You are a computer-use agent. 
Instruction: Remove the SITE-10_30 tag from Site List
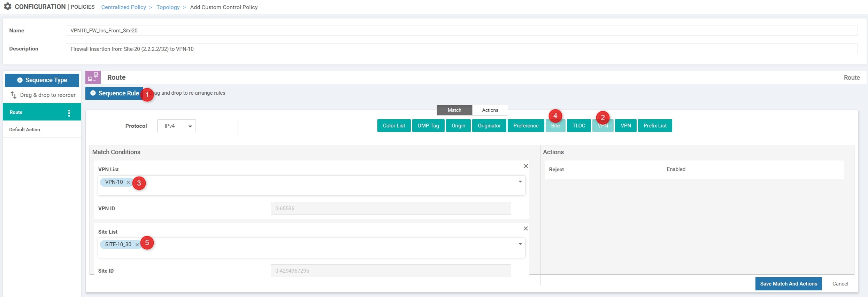(x=137, y=245)
